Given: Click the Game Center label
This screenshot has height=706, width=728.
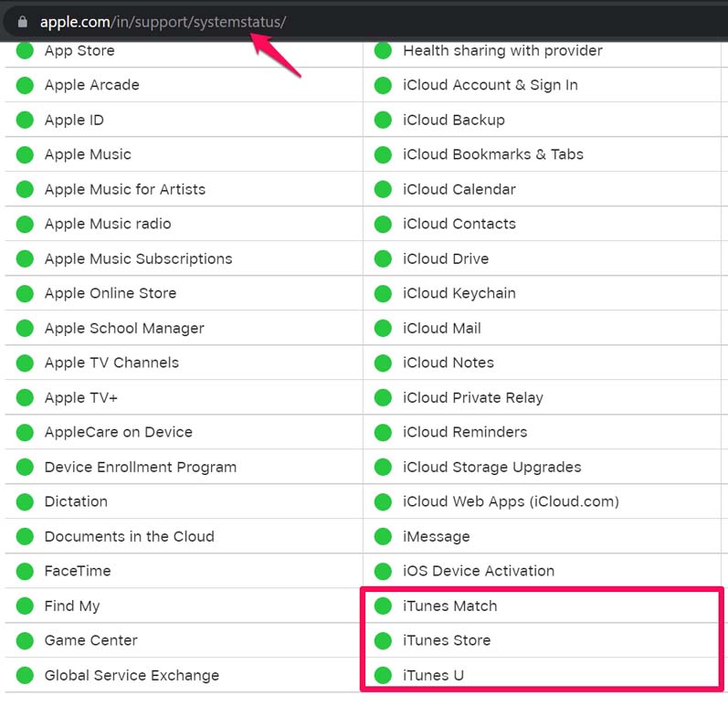Looking at the screenshot, I should coord(91,640).
